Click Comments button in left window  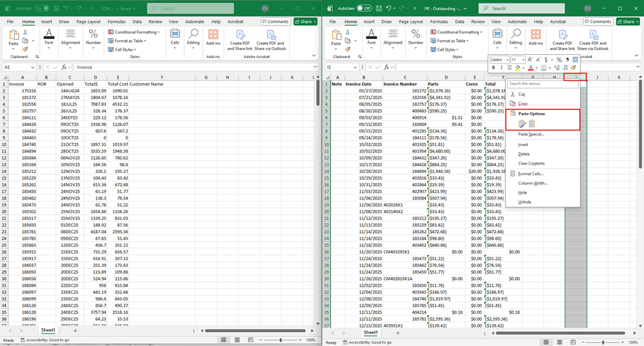pyautogui.click(x=275, y=22)
